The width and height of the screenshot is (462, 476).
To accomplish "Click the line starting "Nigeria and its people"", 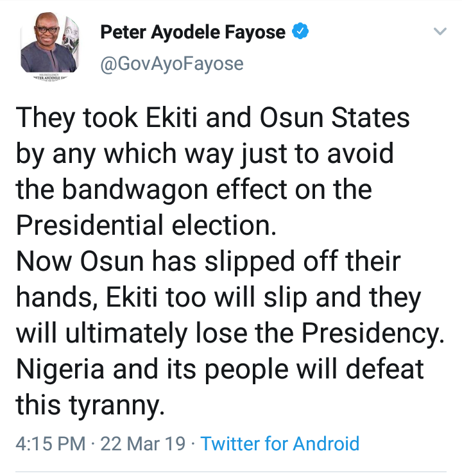I will [219, 370].
